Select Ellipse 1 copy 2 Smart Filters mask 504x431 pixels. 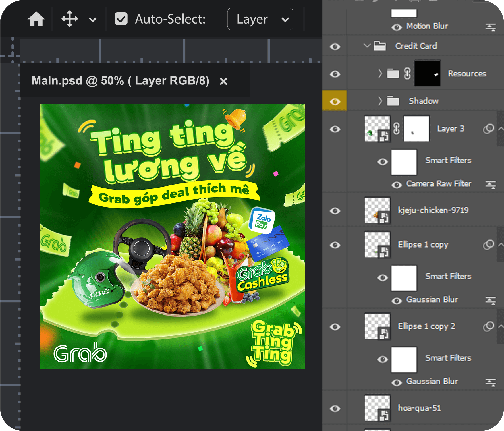coord(404,360)
